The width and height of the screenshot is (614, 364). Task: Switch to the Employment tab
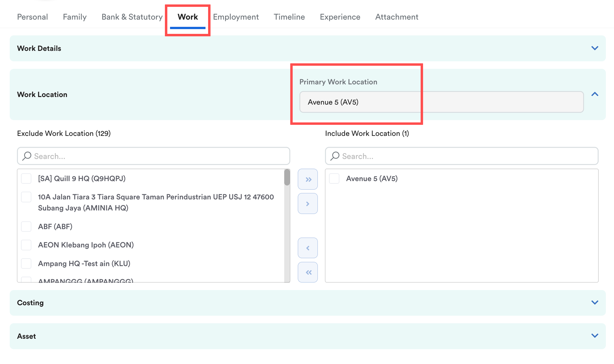[x=236, y=17]
